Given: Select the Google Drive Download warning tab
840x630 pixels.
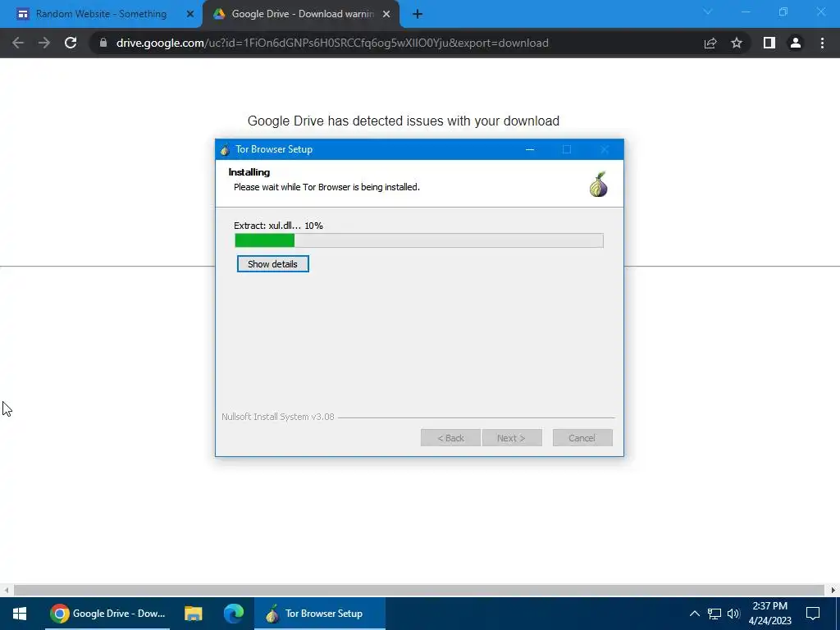Looking at the screenshot, I should (x=303, y=14).
